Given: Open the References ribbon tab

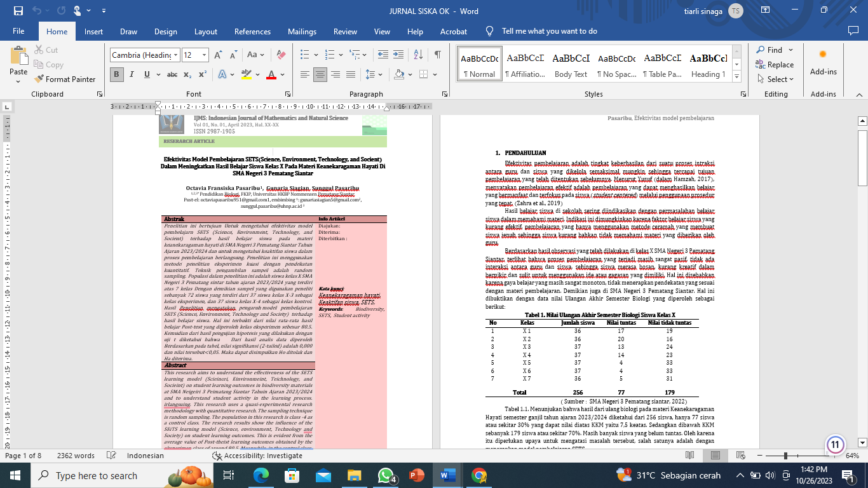Looking at the screenshot, I should coord(252,31).
